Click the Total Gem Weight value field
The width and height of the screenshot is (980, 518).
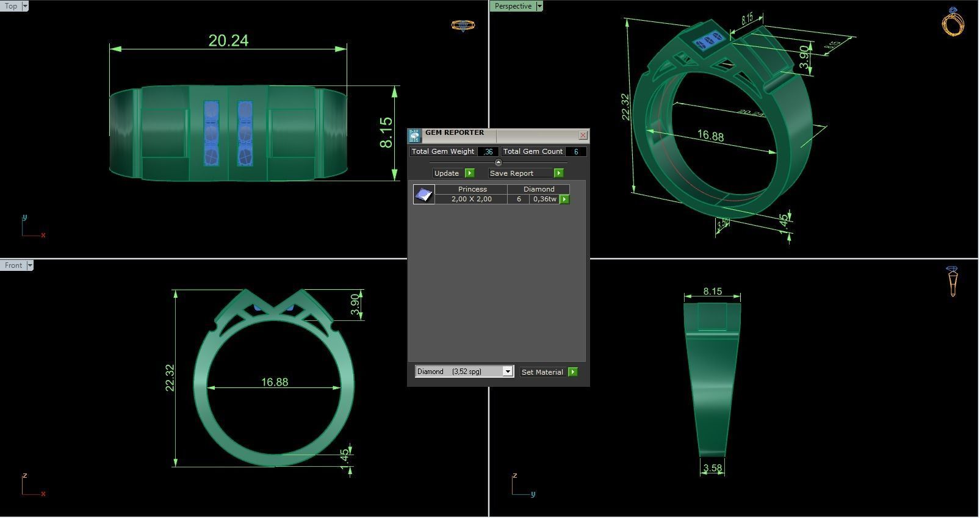pyautogui.click(x=488, y=151)
